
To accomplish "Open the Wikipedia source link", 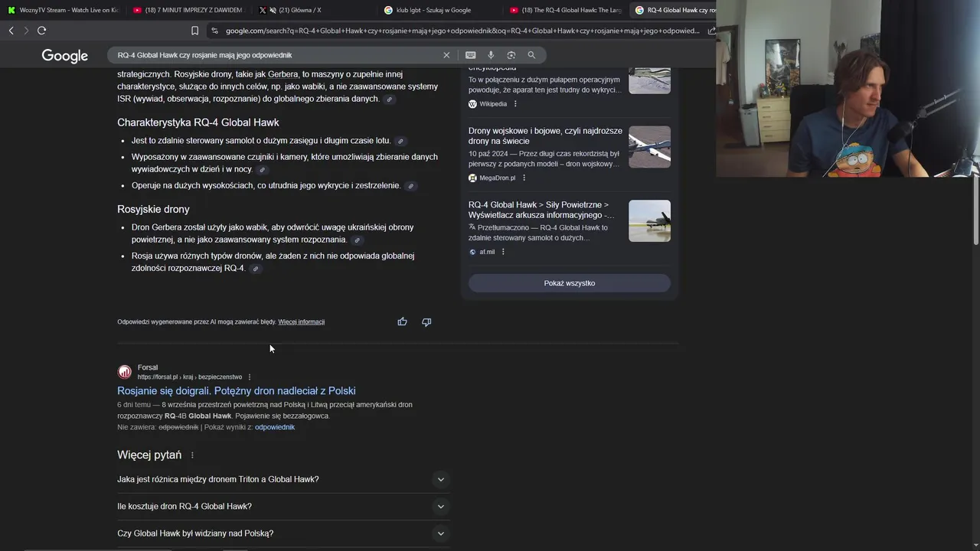I will (493, 104).
